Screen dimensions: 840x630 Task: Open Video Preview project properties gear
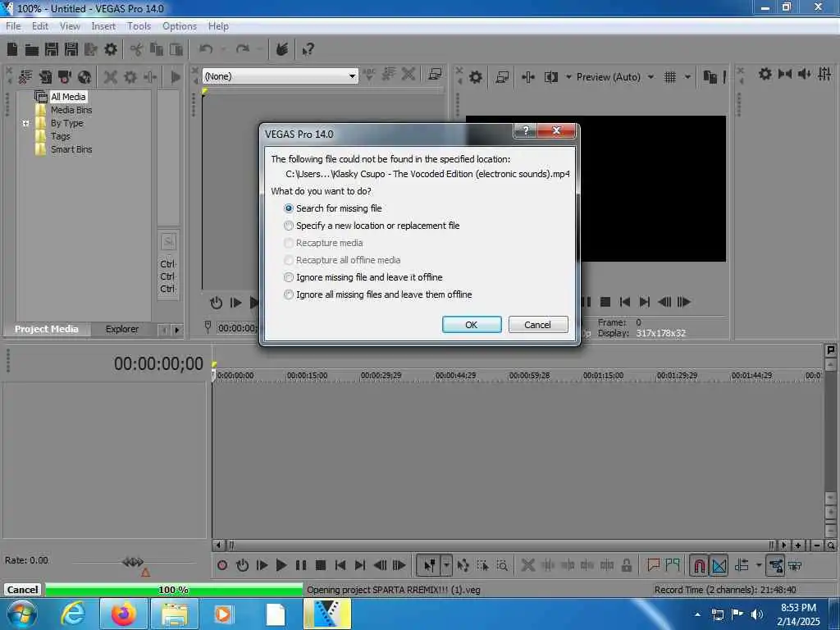tap(475, 77)
